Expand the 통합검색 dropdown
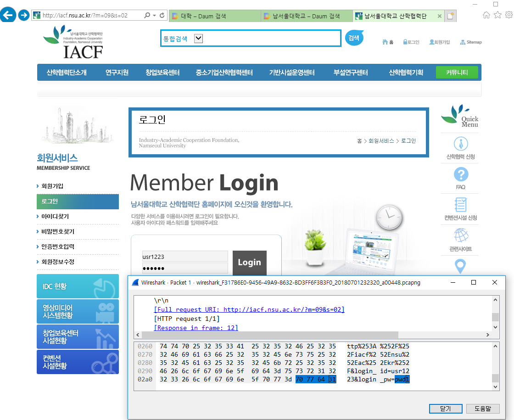The height and width of the screenshot is (420, 514). pyautogui.click(x=198, y=39)
